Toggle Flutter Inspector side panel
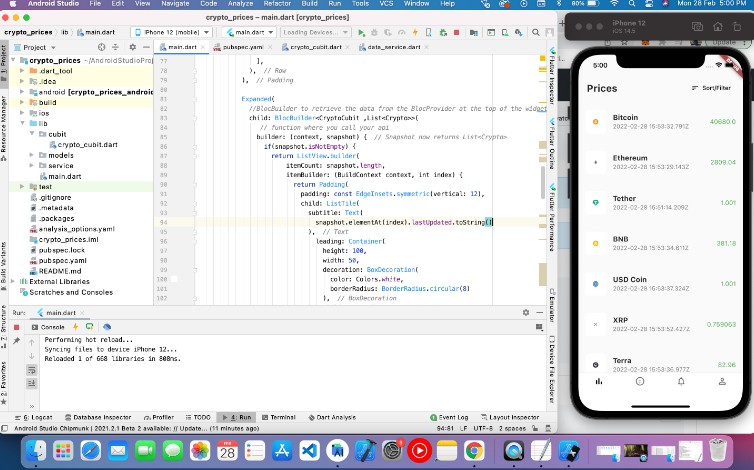Image resolution: width=754 pixels, height=470 pixels. (552, 76)
